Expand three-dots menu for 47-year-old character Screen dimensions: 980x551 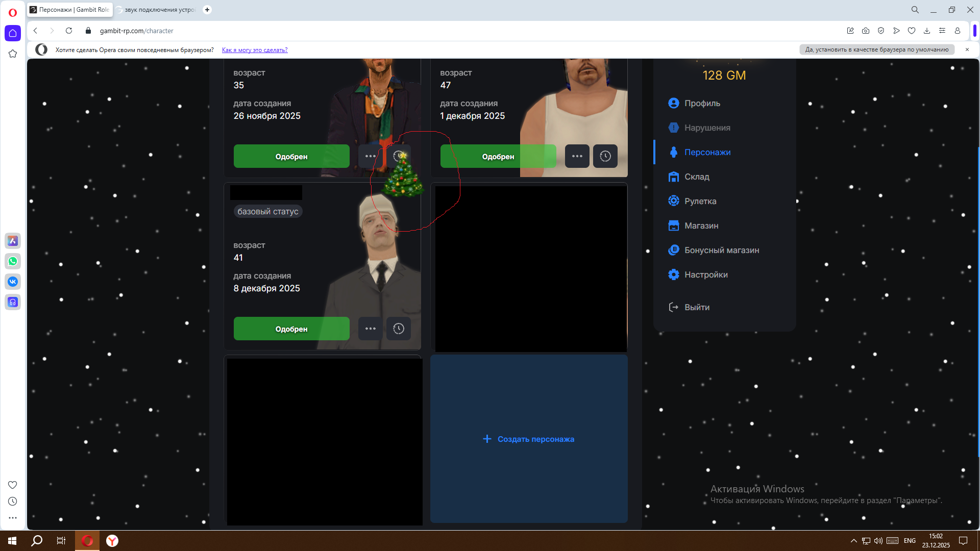pyautogui.click(x=577, y=156)
